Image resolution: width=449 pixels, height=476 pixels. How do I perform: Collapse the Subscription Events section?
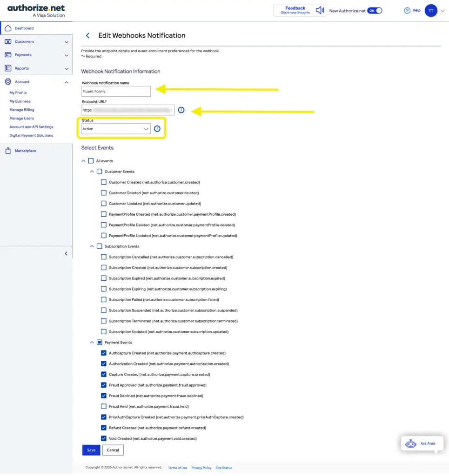pyautogui.click(x=92, y=246)
